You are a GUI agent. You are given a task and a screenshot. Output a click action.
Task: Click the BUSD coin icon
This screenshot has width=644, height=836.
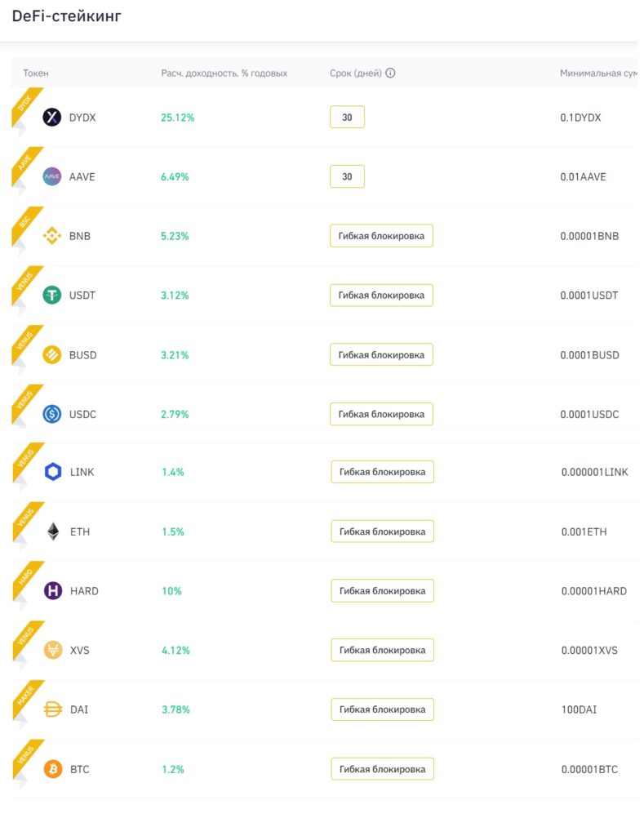click(51, 354)
